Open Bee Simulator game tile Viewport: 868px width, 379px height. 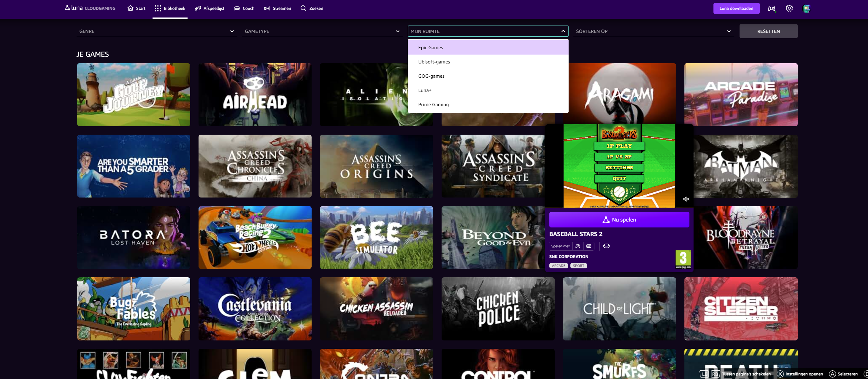pos(376,237)
